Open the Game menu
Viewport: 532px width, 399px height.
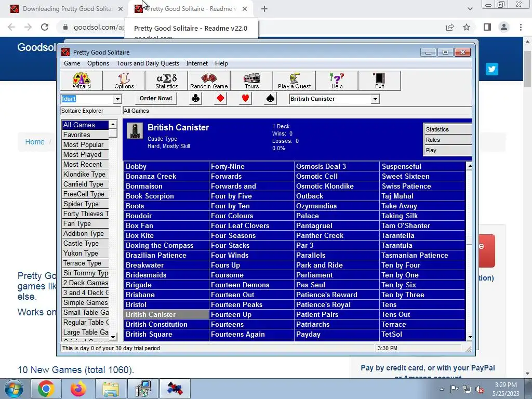click(72, 63)
